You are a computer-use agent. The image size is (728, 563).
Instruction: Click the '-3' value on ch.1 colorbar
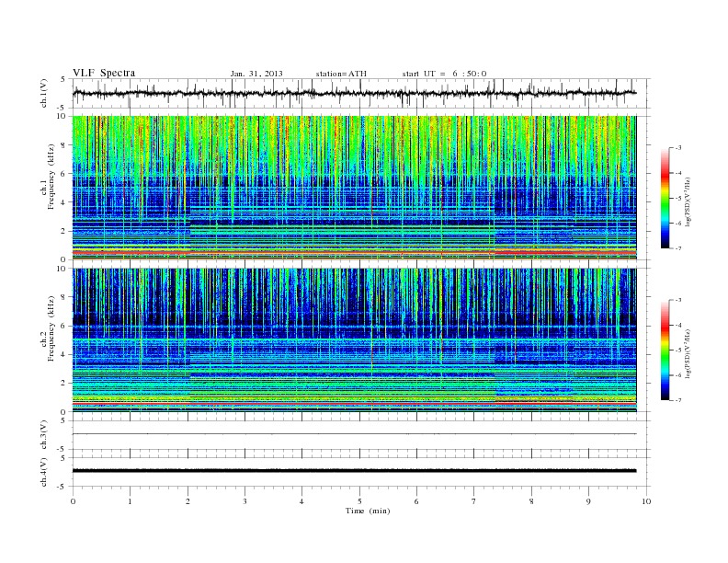678,148
